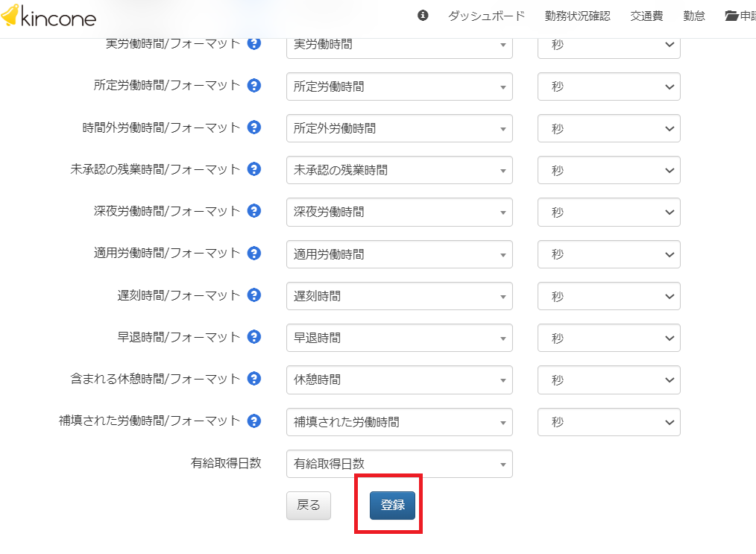This screenshot has width=756, height=554.
Task: Expand the 未承認の残業時間 field dropdown
Action: 399,170
